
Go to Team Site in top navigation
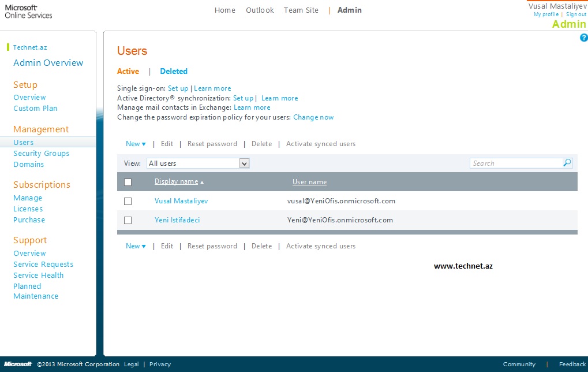tap(301, 10)
